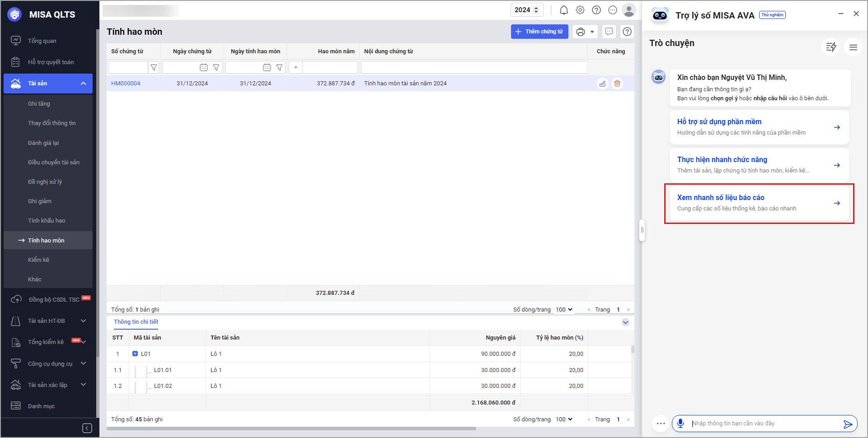This screenshot has width=868, height=438.
Task: Open the notifications bell
Action: pyautogui.click(x=564, y=10)
